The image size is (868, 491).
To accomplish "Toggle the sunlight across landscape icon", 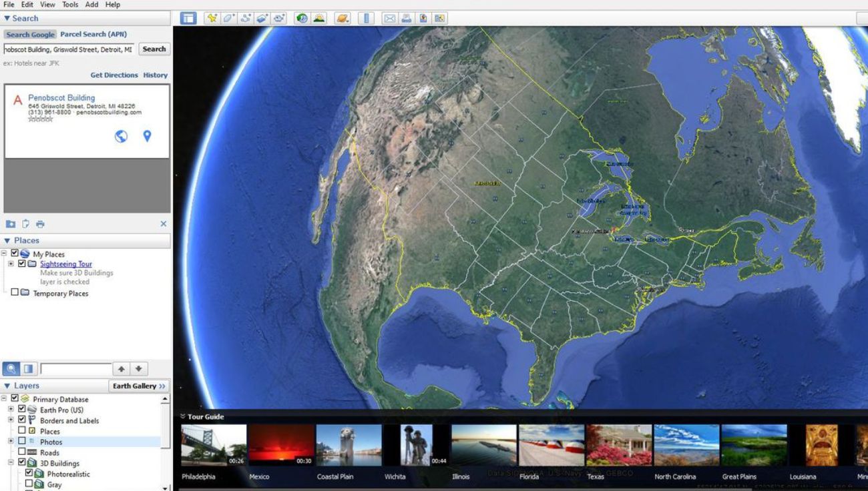I will tap(319, 18).
